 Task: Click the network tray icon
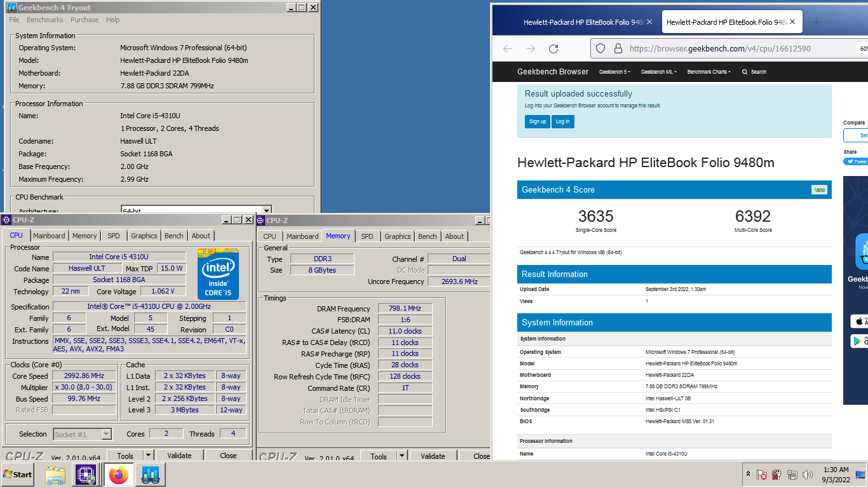point(792,475)
